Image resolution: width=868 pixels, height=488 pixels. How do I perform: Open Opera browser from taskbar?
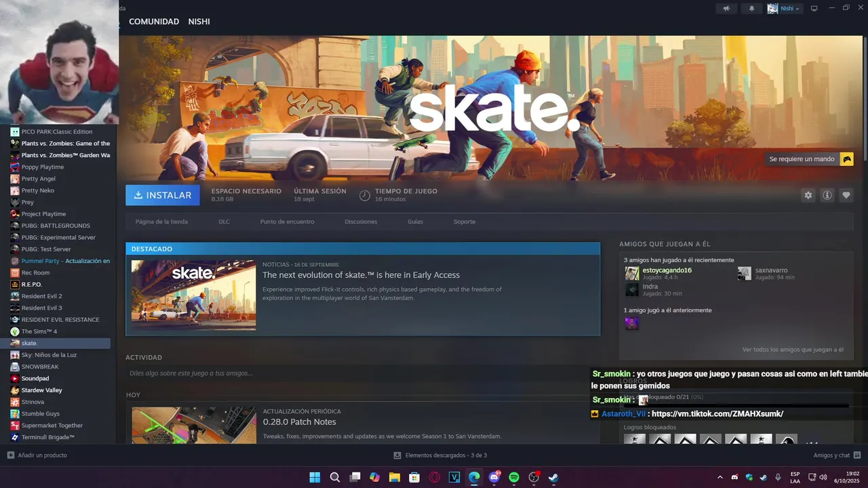[x=434, y=477]
